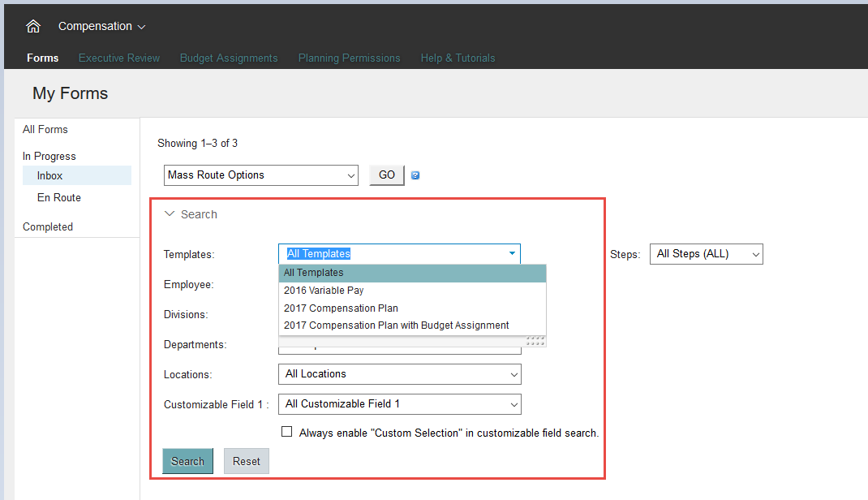Go to the Home icon
Viewport: 868px width, 500px height.
click(33, 26)
